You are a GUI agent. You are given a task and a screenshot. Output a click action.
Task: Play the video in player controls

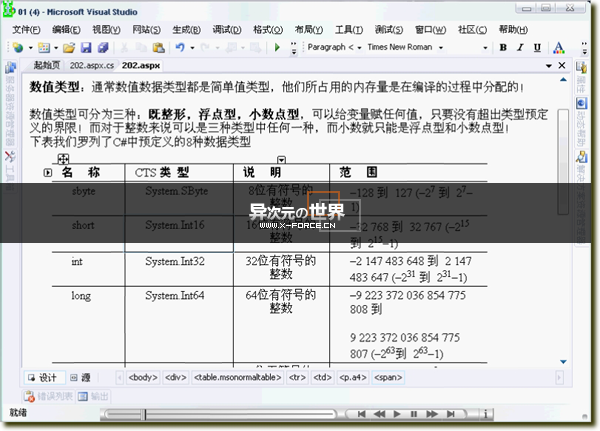[397, 414]
